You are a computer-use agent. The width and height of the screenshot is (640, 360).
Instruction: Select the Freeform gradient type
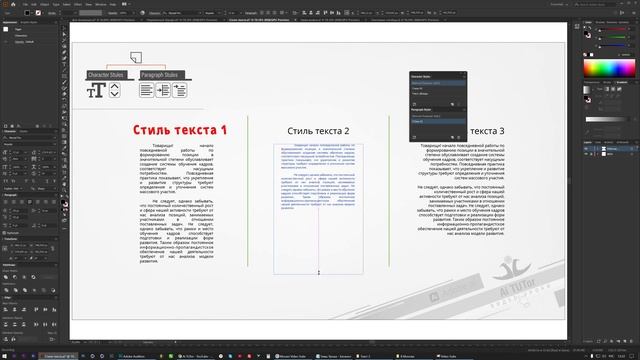click(x=619, y=89)
